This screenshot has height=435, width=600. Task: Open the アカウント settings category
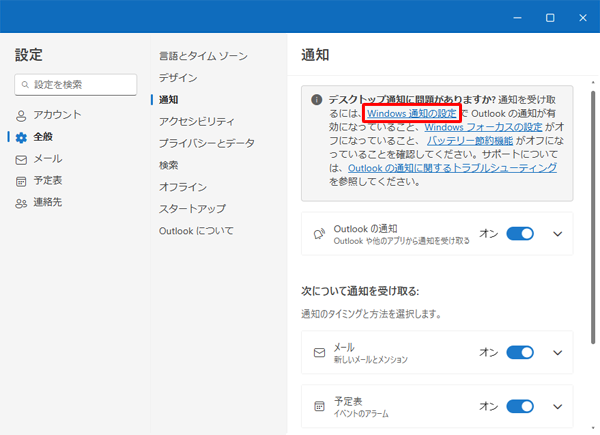coord(57,115)
